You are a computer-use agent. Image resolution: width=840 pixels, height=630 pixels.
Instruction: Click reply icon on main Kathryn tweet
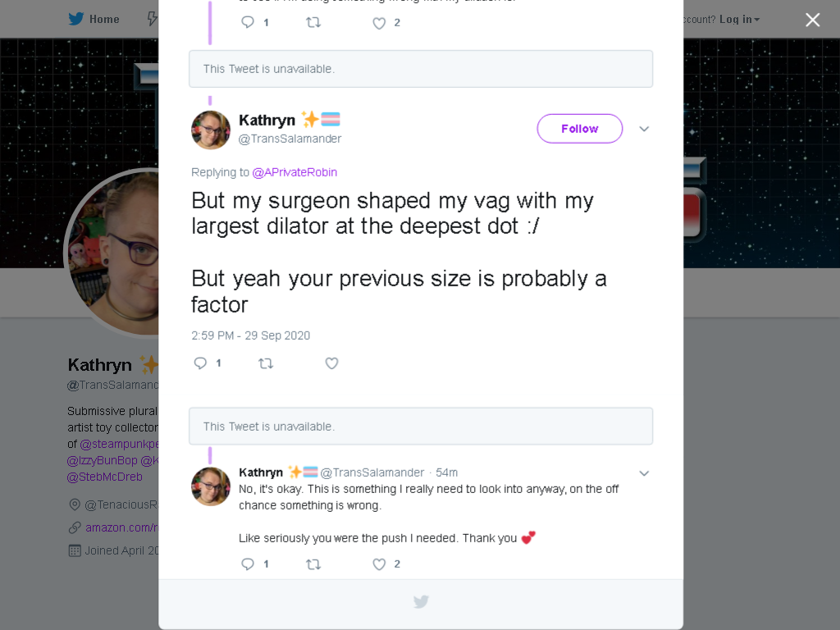pos(200,363)
